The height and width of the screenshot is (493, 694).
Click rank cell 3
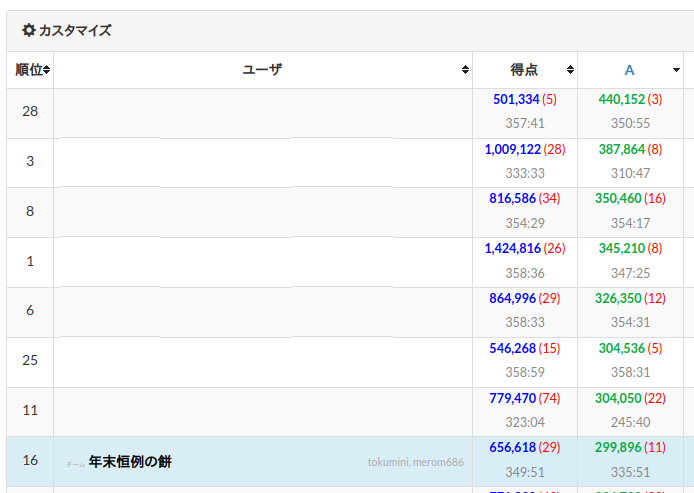(30, 161)
